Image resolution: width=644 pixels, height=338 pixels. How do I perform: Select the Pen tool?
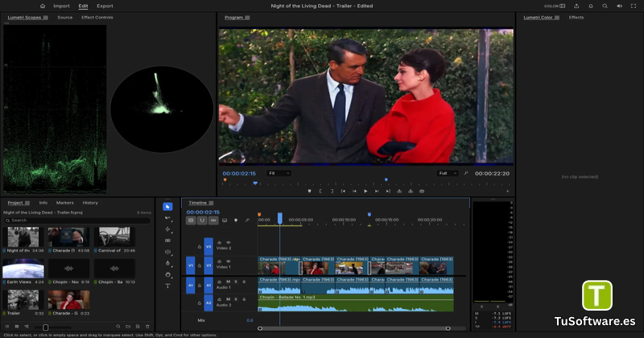tap(167, 263)
